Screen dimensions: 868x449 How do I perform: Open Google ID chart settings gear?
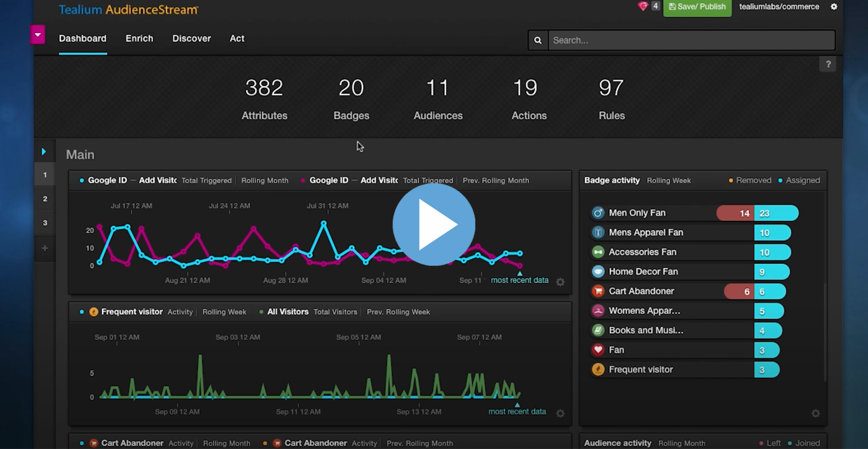(x=560, y=282)
